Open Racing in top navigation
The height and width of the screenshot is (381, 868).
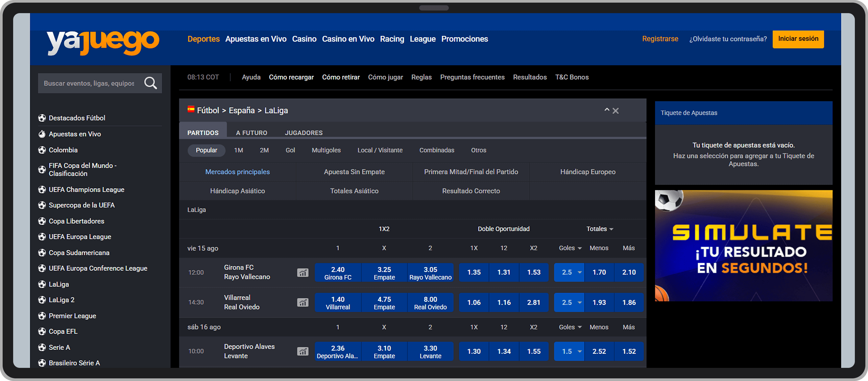point(392,39)
